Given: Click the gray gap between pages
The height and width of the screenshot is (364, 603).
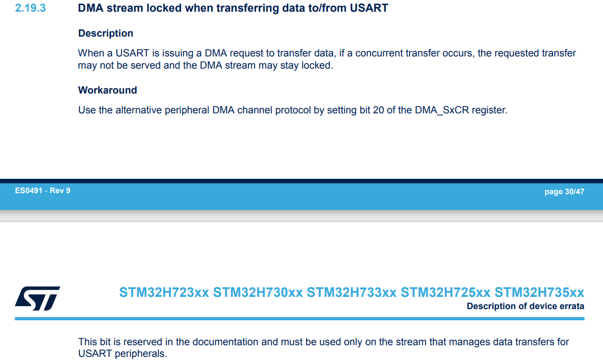Looking at the screenshot, I should (x=301, y=217).
